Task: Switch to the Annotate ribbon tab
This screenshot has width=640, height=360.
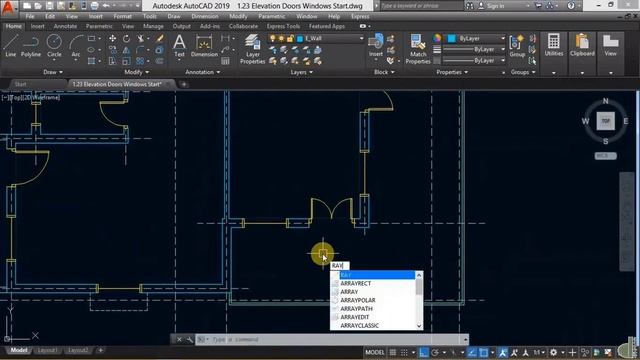Action: coord(65,26)
